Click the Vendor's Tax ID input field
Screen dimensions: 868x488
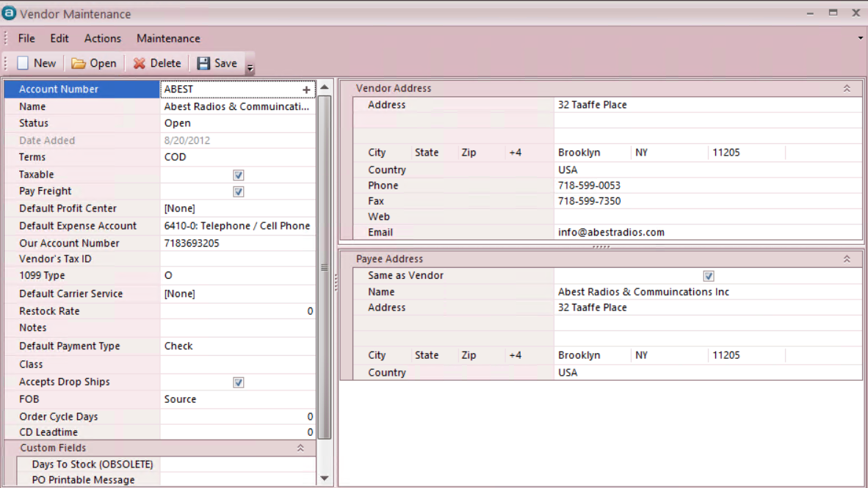pos(237,259)
